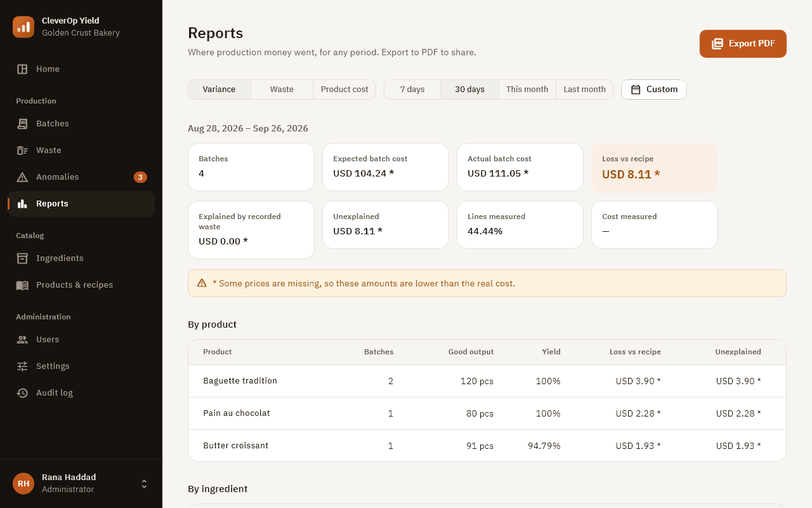Select the Last month period
The width and height of the screenshot is (812, 508).
click(x=584, y=90)
